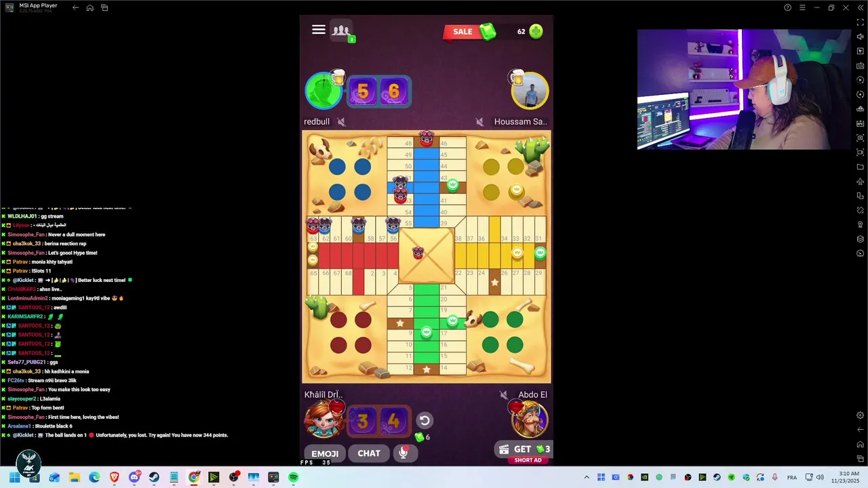Open Microsoft Edge from taskbar
Screen dimensions: 868x488
coord(94,477)
